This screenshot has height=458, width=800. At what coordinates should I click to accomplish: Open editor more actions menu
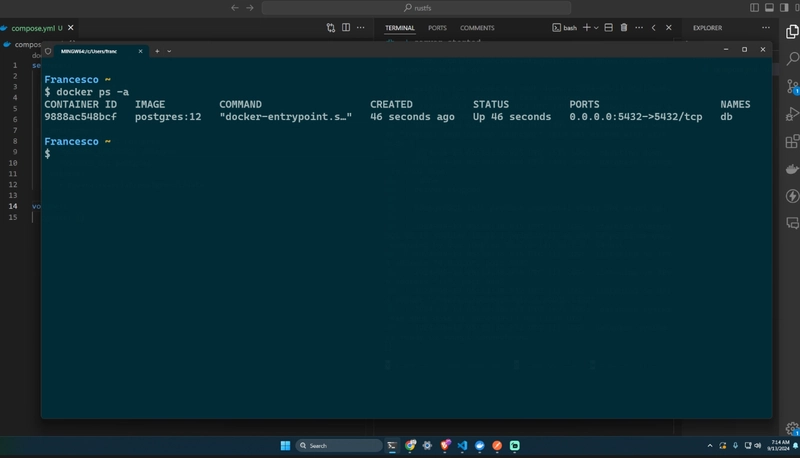point(361,28)
